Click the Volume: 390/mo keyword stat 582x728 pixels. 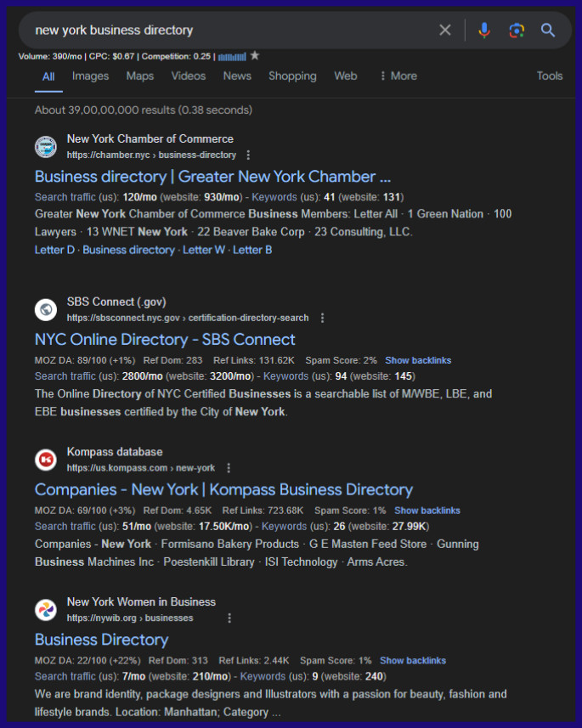pos(50,56)
